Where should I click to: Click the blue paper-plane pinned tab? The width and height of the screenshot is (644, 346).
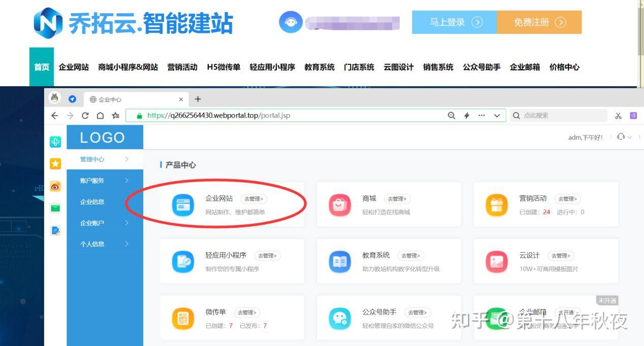pyautogui.click(x=73, y=99)
